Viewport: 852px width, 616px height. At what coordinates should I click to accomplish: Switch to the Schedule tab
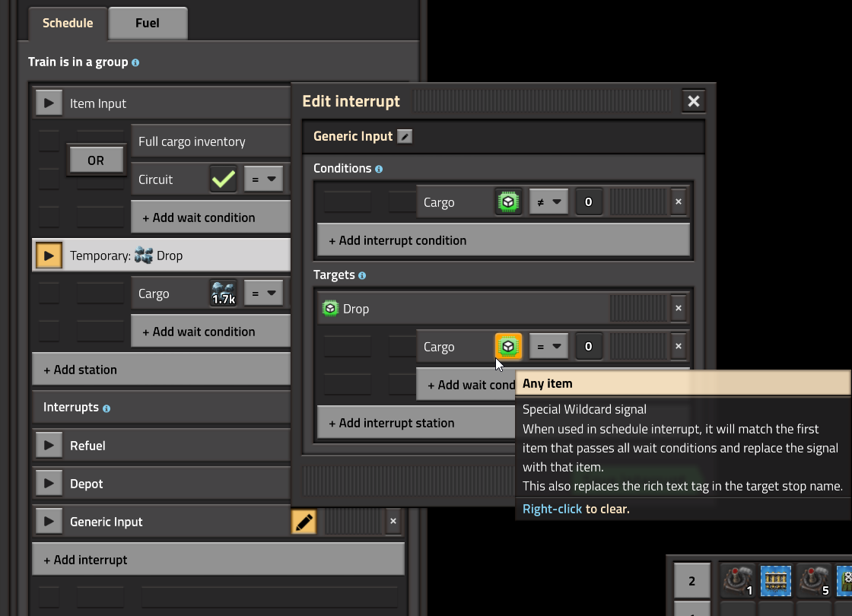point(68,24)
